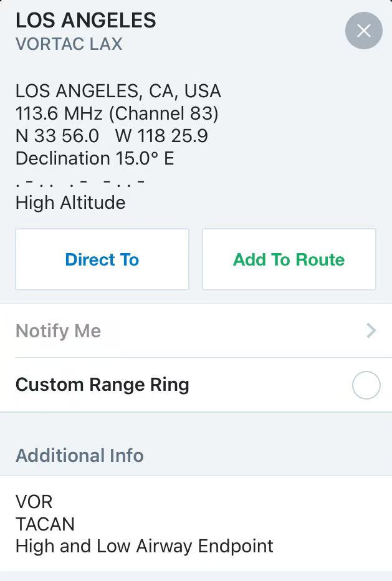This screenshot has height=581, width=392.
Task: Select the VORTAC LAX subtitle
Action: [x=69, y=44]
